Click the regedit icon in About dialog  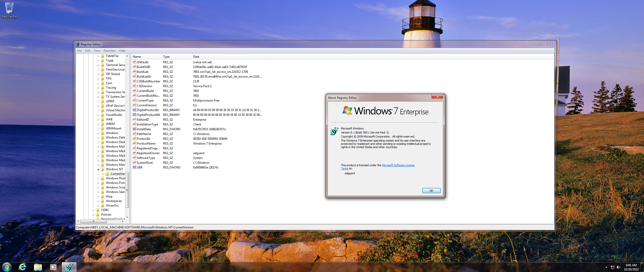(335, 131)
